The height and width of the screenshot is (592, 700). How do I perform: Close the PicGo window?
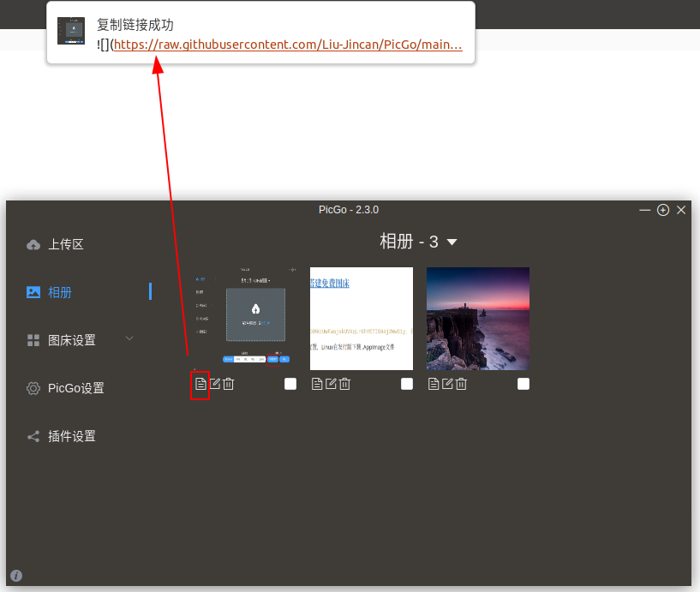[681, 210]
